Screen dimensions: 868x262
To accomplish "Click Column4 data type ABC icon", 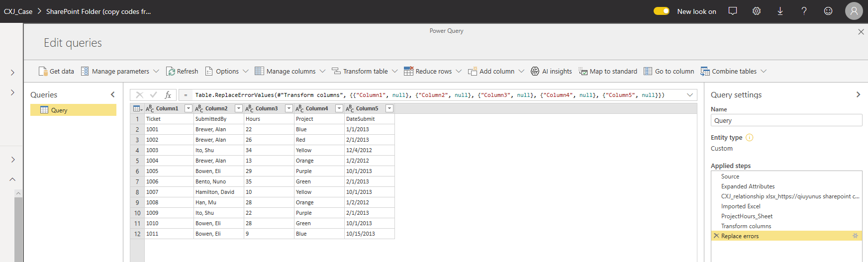I will pos(299,108).
